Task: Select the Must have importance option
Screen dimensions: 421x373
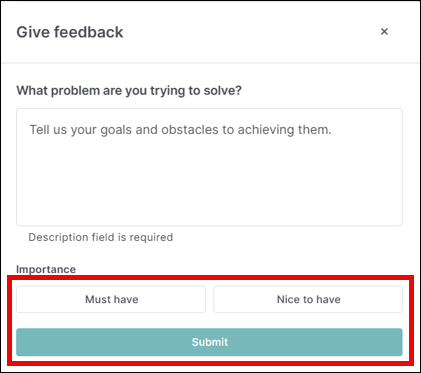Action: click(x=111, y=299)
